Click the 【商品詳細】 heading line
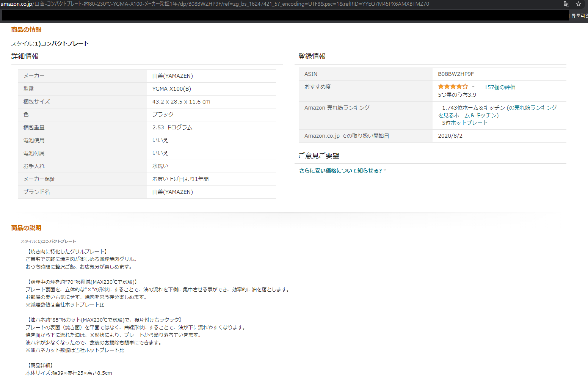This screenshot has width=588, height=377. point(40,365)
